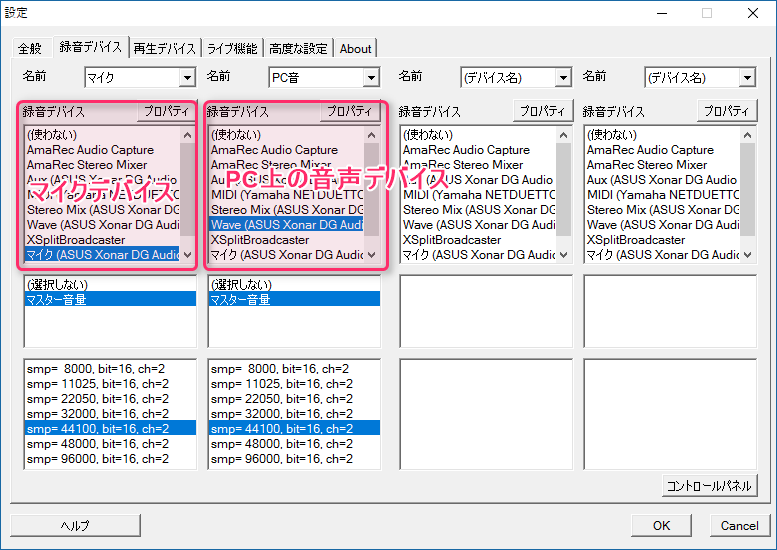Click up arrow of fourth device list scrollbar
777x550 pixels.
pyautogui.click(x=748, y=135)
